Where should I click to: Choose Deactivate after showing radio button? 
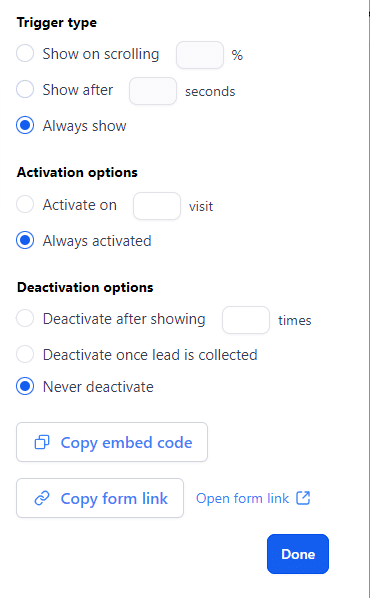tap(25, 318)
